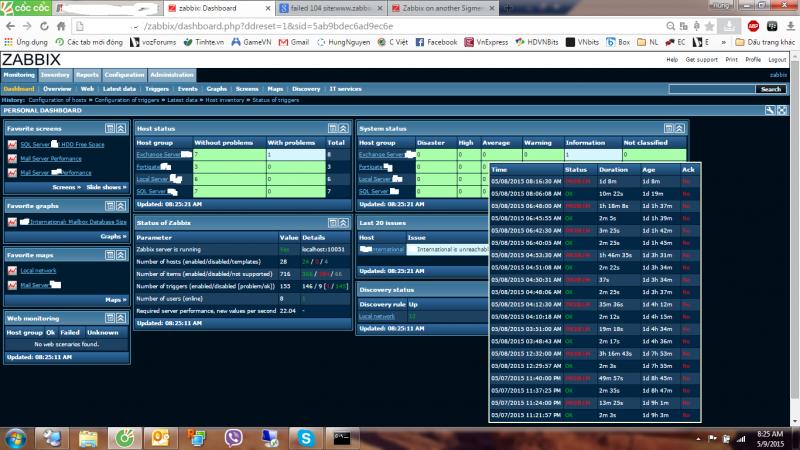The height and width of the screenshot is (450, 800).
Task: Click the Maps » link
Action: pos(116,299)
